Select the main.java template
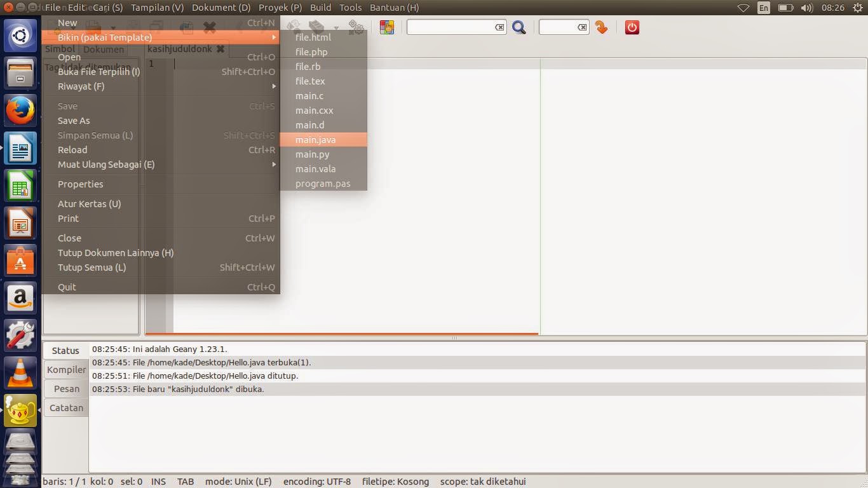 pyautogui.click(x=316, y=139)
